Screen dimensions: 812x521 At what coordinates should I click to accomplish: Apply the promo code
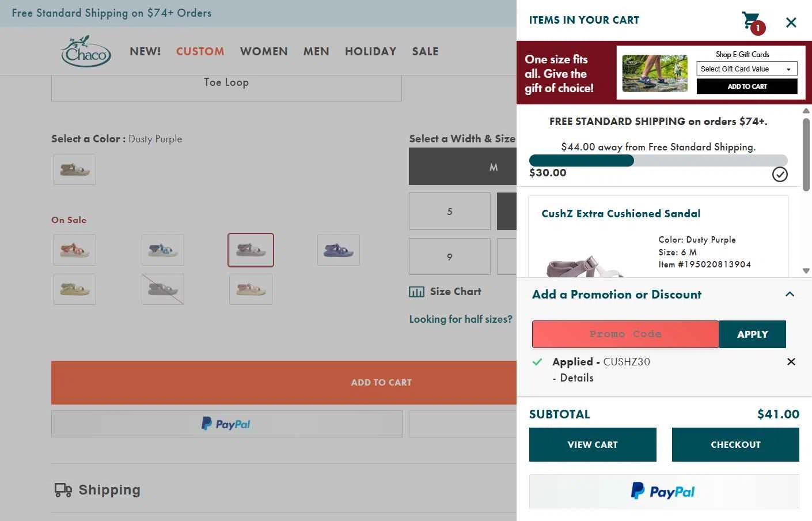click(752, 334)
